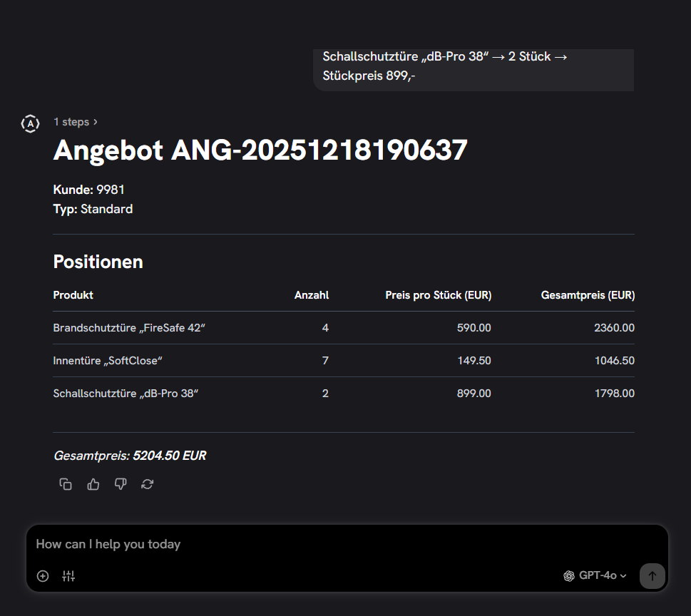Click the plus attachment icon

[43, 576]
